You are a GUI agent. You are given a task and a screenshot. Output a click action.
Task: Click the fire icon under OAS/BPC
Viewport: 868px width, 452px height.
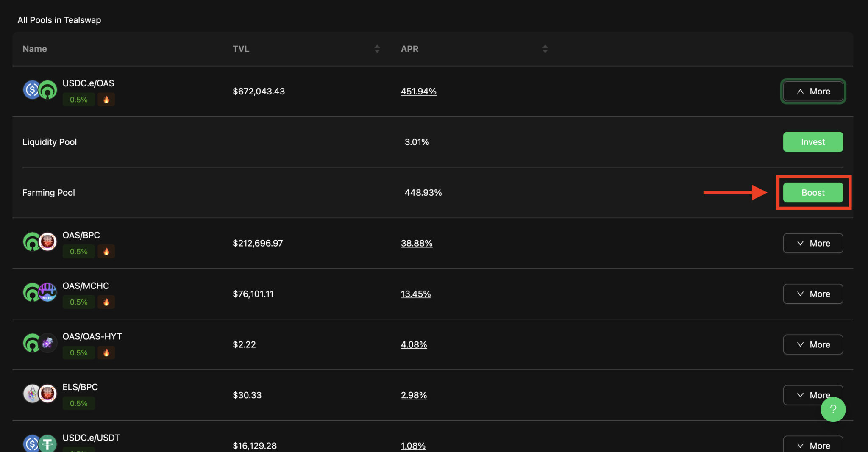[x=106, y=252]
